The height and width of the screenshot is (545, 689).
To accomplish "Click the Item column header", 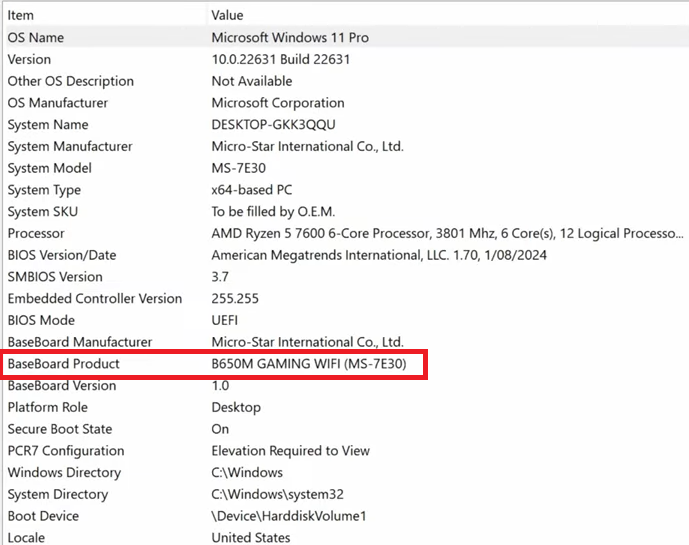I will [22, 15].
